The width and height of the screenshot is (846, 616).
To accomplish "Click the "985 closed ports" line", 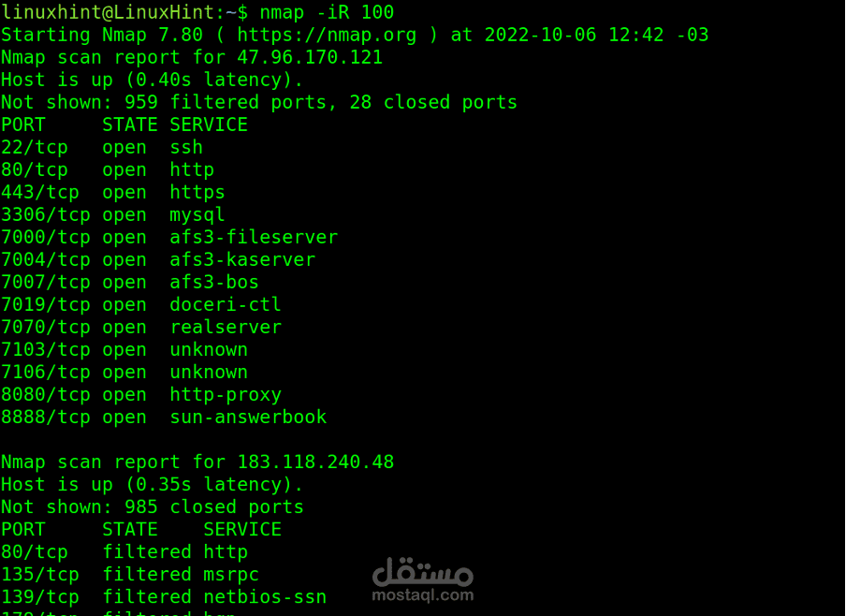I will 152,507.
